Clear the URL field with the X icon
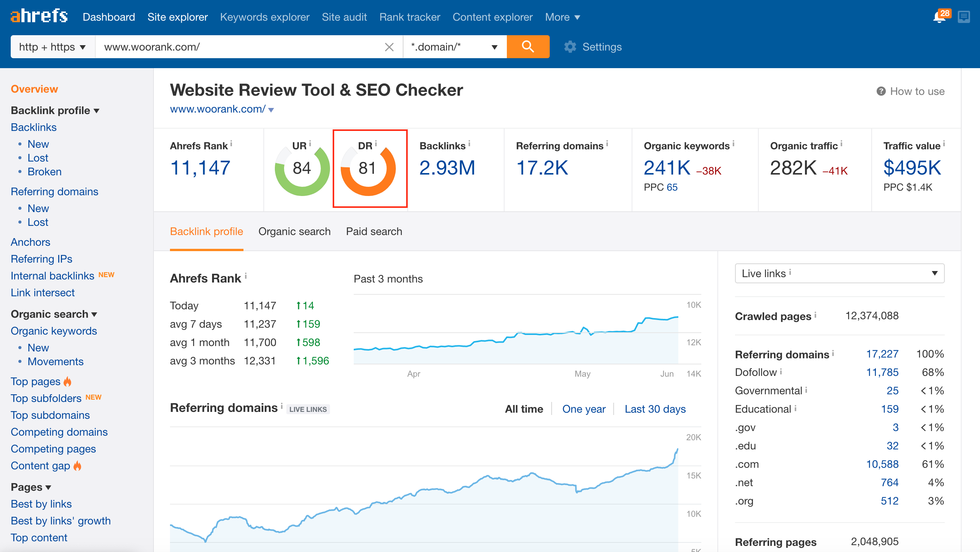 [389, 47]
